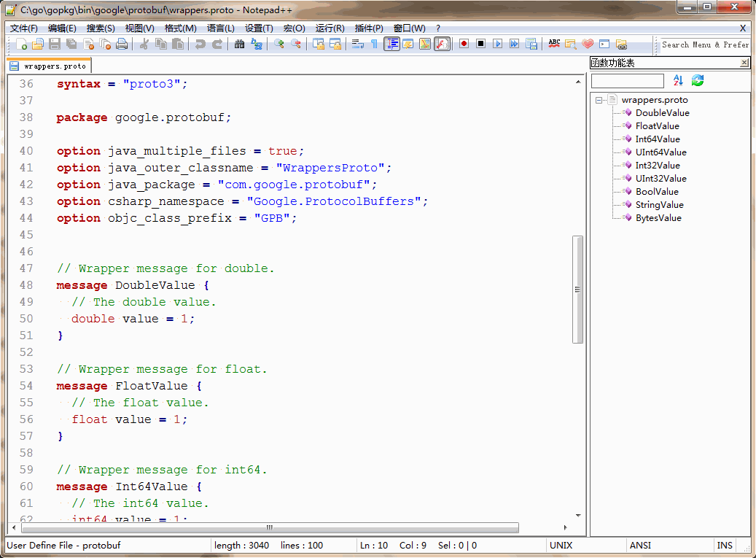Viewport: 756px width, 558px height.
Task: Select BytesValue in the function list
Action: 658,218
